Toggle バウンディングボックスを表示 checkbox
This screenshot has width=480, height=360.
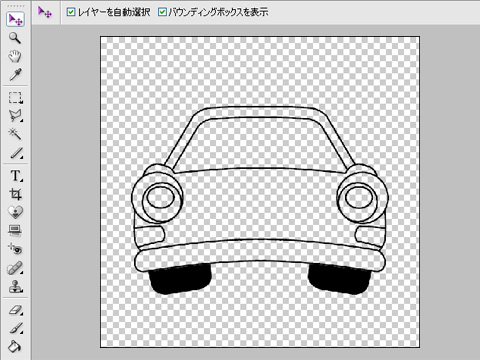click(162, 12)
